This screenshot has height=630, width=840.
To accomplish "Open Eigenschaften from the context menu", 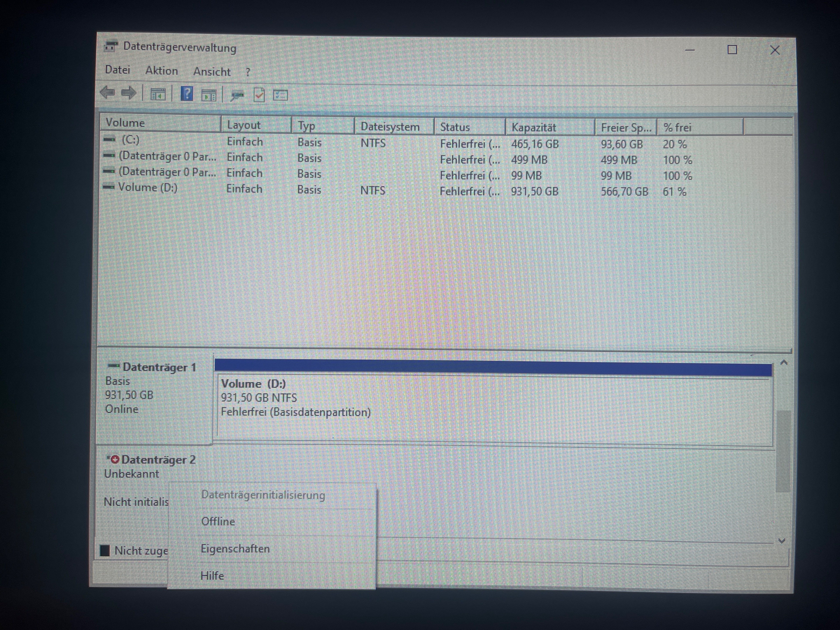I will (x=235, y=549).
